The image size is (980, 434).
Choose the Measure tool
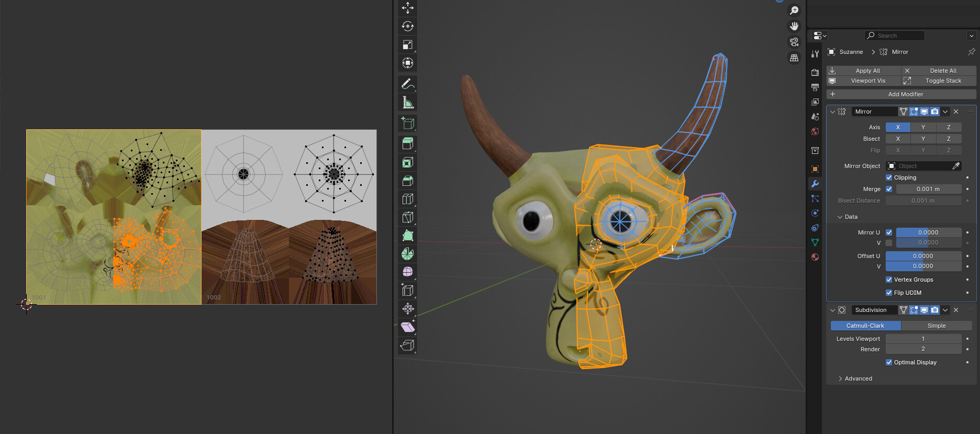(408, 102)
